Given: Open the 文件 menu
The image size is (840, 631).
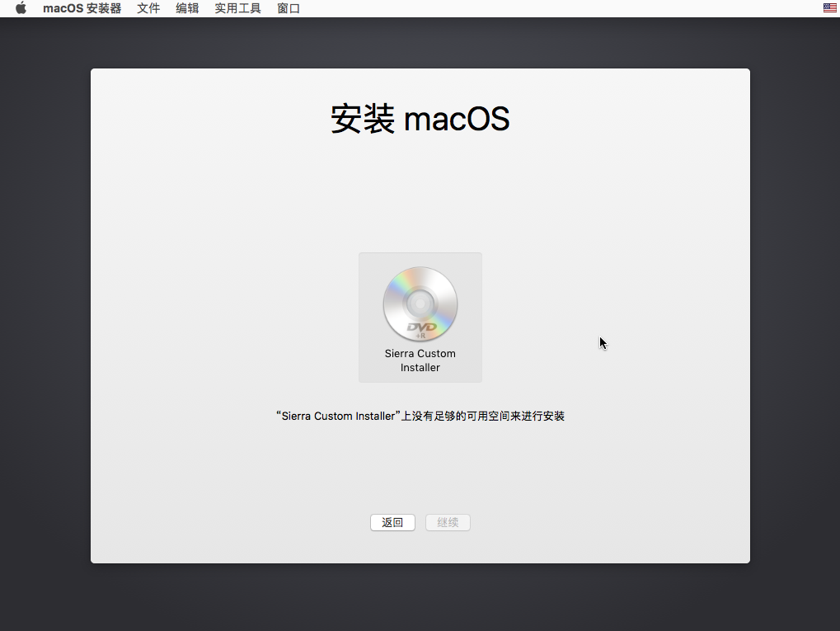Looking at the screenshot, I should click(148, 8).
